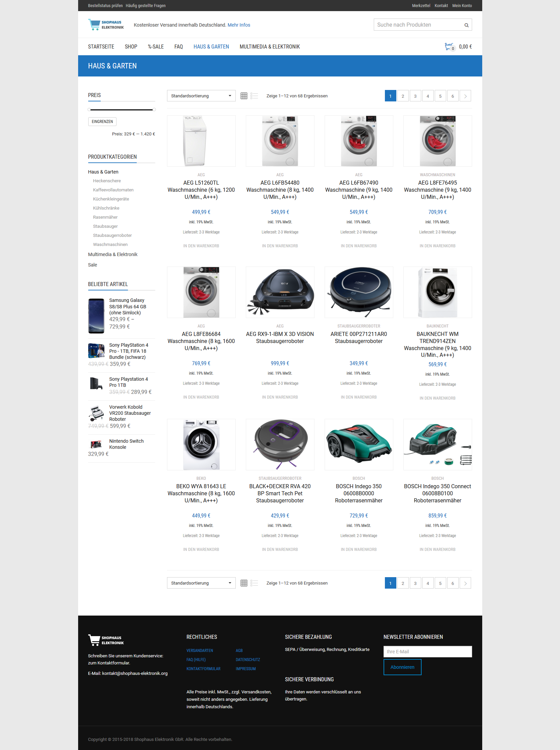Go to next page arrow at top
Screen dimensions: 560x750
coord(465,96)
